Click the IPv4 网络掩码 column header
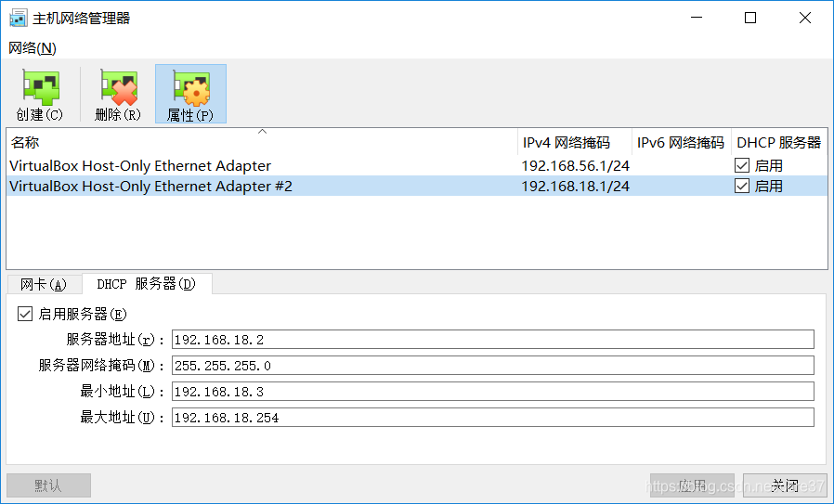 pyautogui.click(x=575, y=143)
